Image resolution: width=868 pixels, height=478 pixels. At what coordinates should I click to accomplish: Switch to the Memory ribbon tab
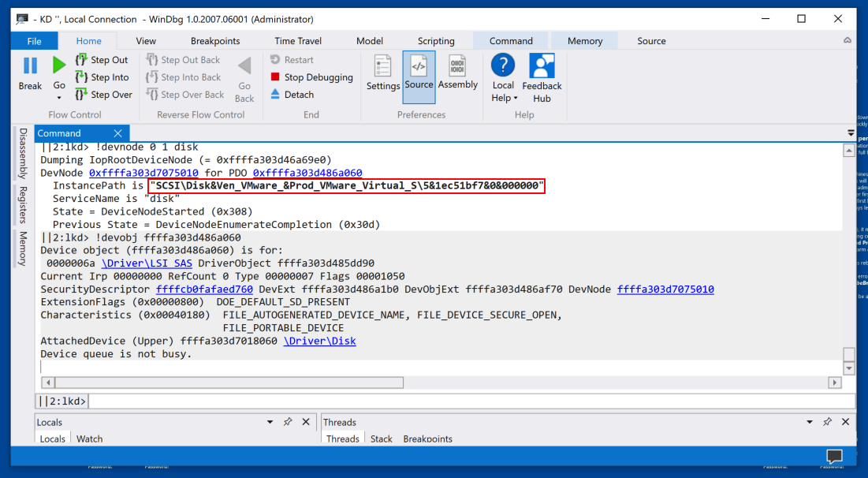coord(584,41)
